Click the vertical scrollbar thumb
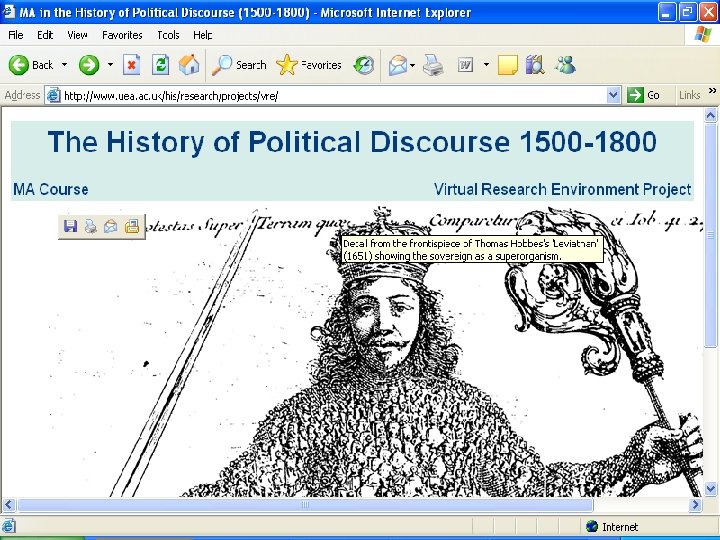This screenshot has width=720, height=540. 711,235
